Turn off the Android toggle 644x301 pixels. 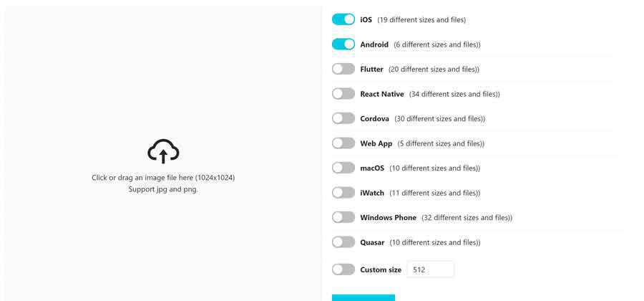[343, 44]
